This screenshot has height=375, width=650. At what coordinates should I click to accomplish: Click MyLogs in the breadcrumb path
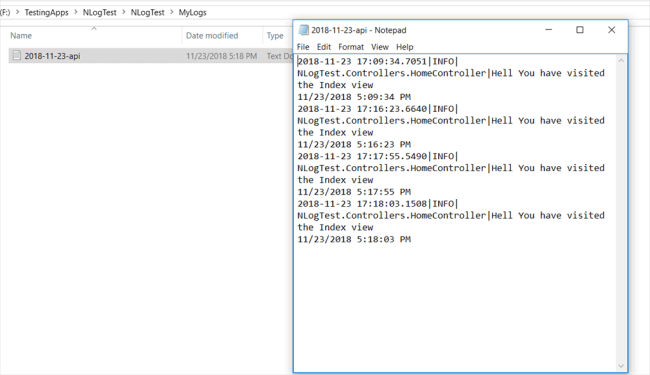coord(192,12)
